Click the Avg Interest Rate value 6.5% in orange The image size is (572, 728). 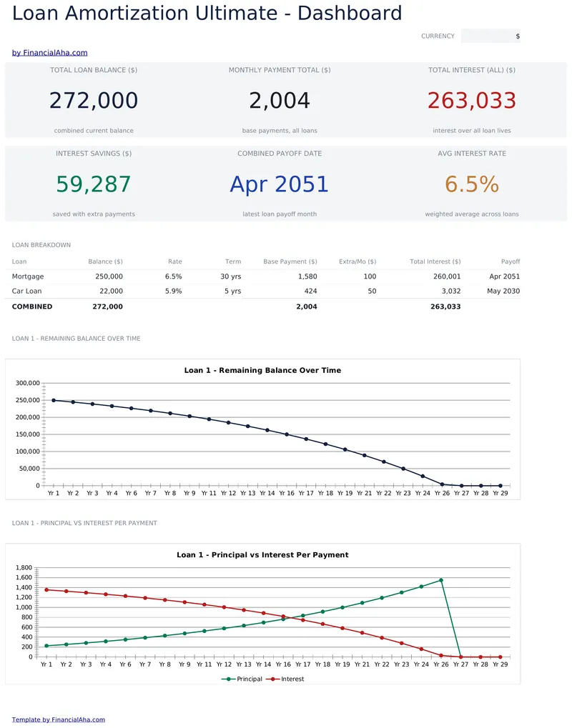pos(472,184)
